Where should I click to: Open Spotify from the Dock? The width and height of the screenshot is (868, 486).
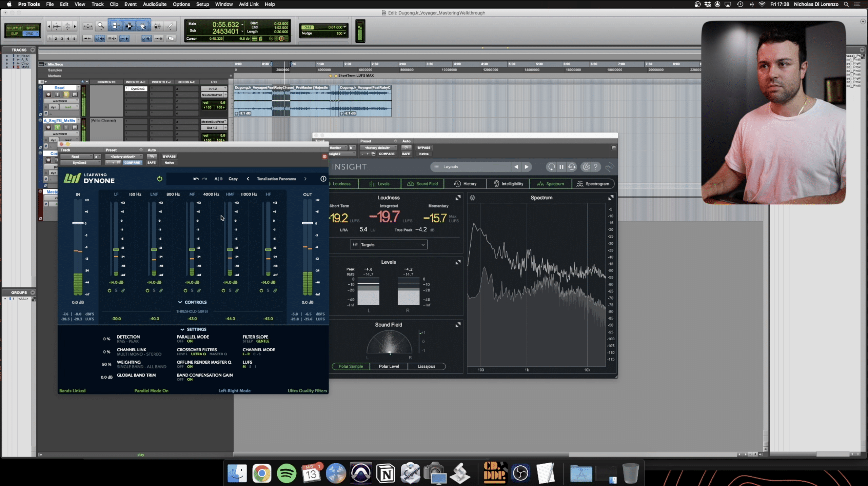pos(287,473)
